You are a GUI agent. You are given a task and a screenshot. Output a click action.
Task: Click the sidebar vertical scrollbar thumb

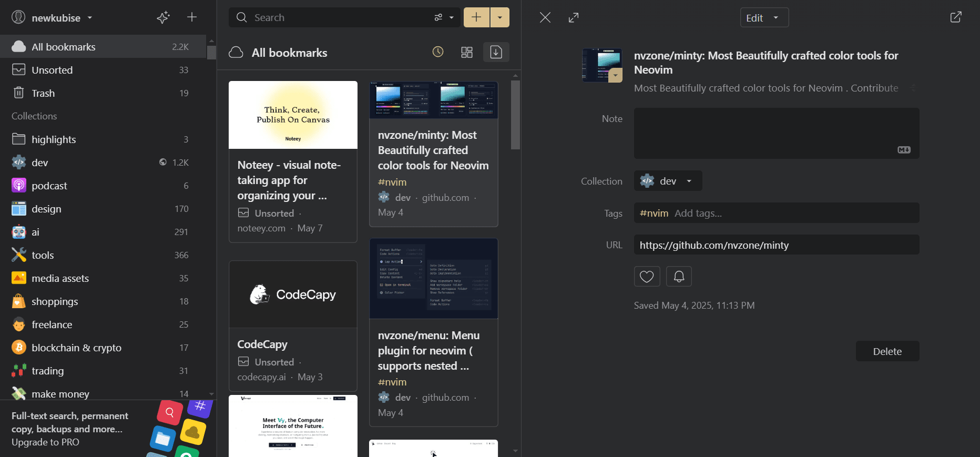pos(211,53)
